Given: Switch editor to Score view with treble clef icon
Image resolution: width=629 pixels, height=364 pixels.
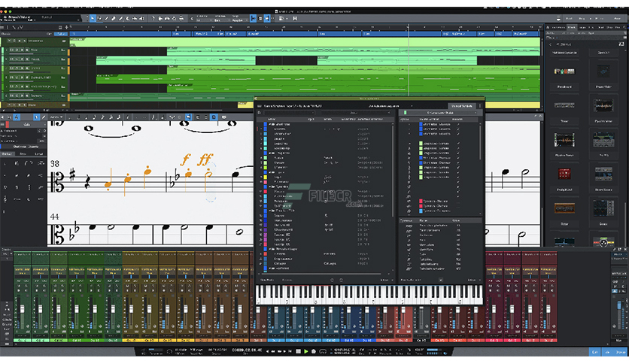Looking at the screenshot, I should pyautogui.click(x=17, y=117).
